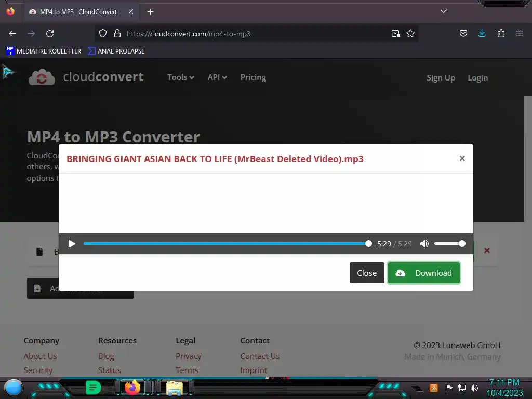Dismiss the modal using the X icon
The width and height of the screenshot is (532, 399).
pos(462,158)
